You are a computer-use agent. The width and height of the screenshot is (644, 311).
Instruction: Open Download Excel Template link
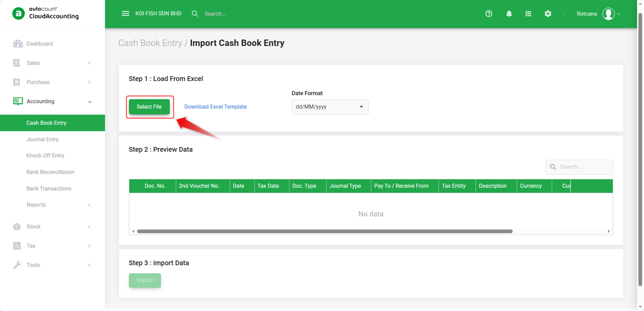[x=215, y=107]
